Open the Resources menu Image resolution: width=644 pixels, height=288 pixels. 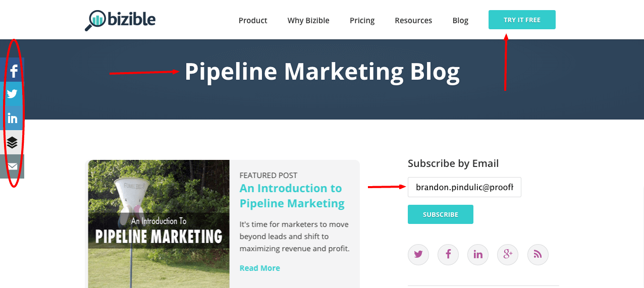(413, 21)
